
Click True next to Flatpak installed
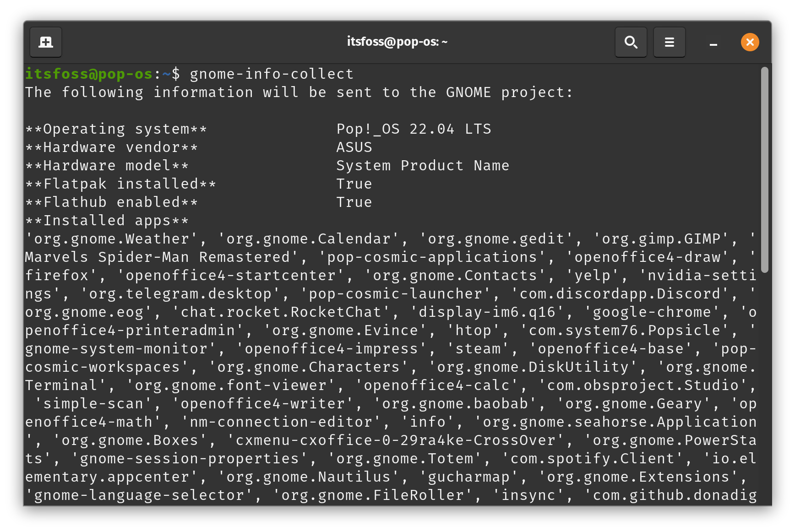(x=354, y=184)
